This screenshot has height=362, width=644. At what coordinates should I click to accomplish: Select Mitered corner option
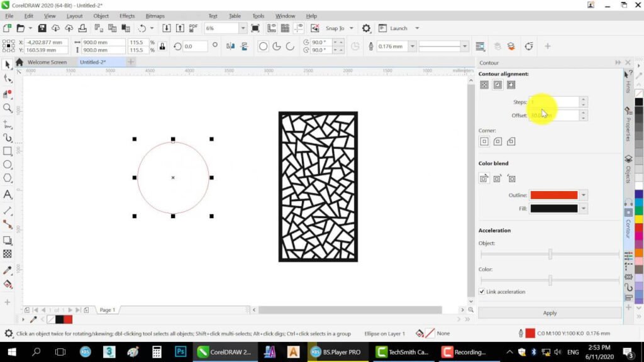(x=484, y=141)
